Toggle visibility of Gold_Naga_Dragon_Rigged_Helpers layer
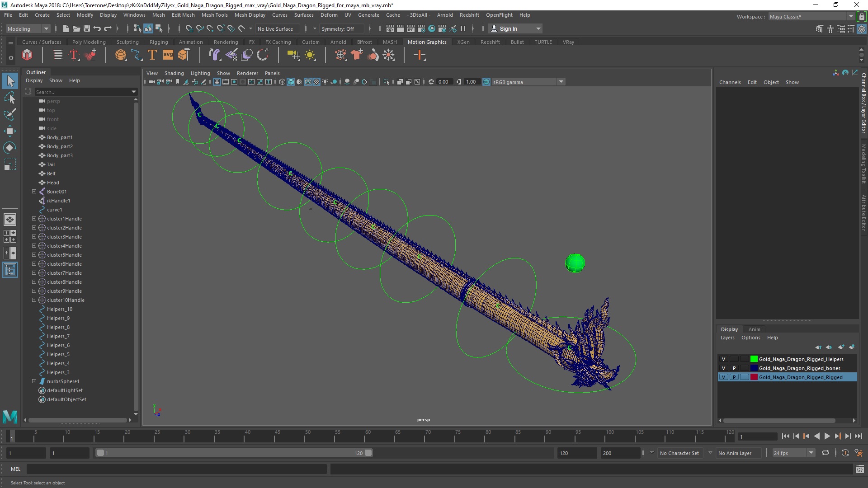Screen dimensions: 868x488 pyautogui.click(x=724, y=359)
